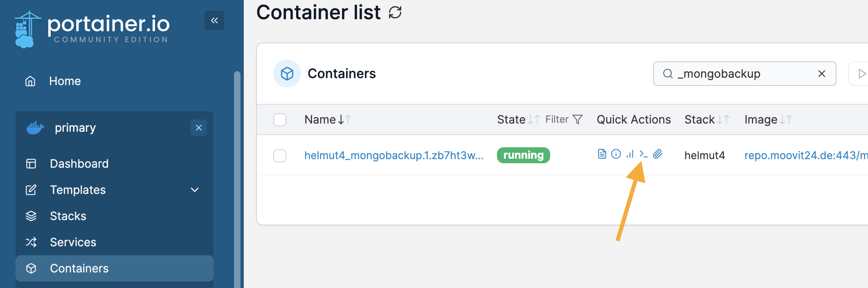Click the sidebar vertical scrollbar
Screen dimensions: 868x288
click(237, 180)
